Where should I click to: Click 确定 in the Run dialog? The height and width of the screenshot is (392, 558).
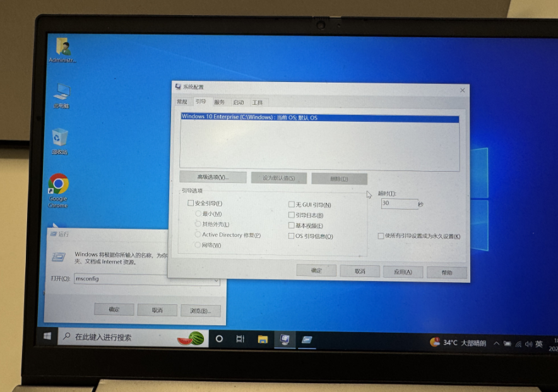[114, 309]
